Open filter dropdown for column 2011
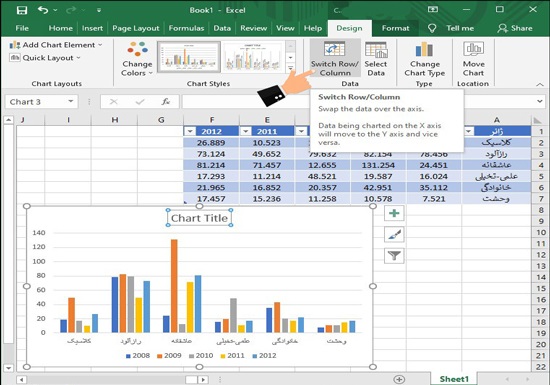Image resolution: width=550 pixels, height=385 pixels. click(246, 131)
